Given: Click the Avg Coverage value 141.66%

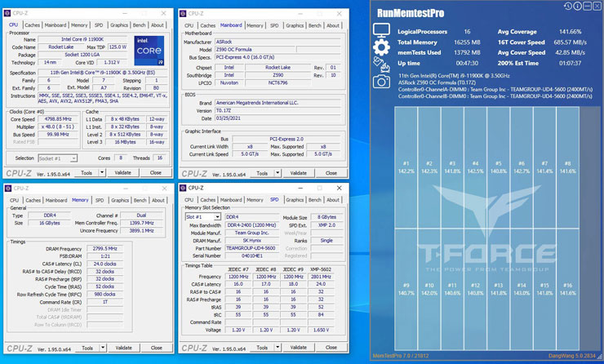Looking at the screenshot, I should coord(570,32).
